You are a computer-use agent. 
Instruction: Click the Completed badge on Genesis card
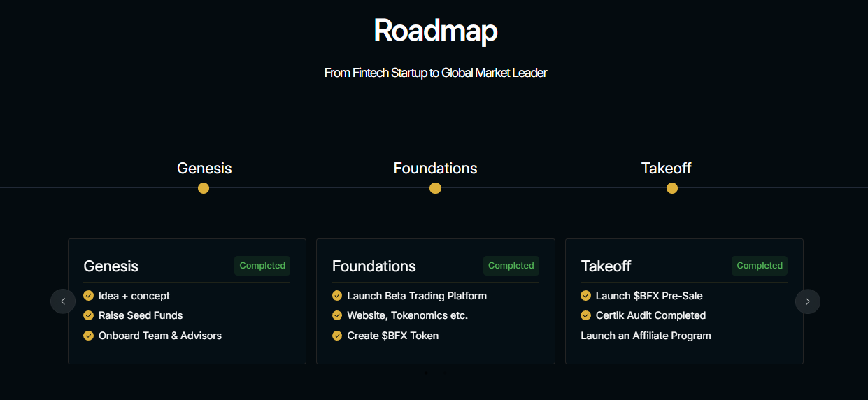click(262, 266)
